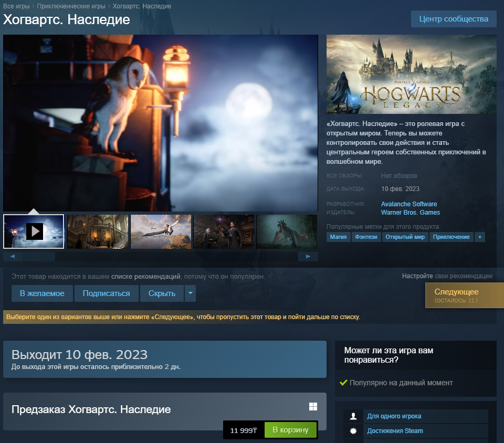The image size is (504, 443).
Task: Click the 11 999₸ price label
Action: click(244, 430)
